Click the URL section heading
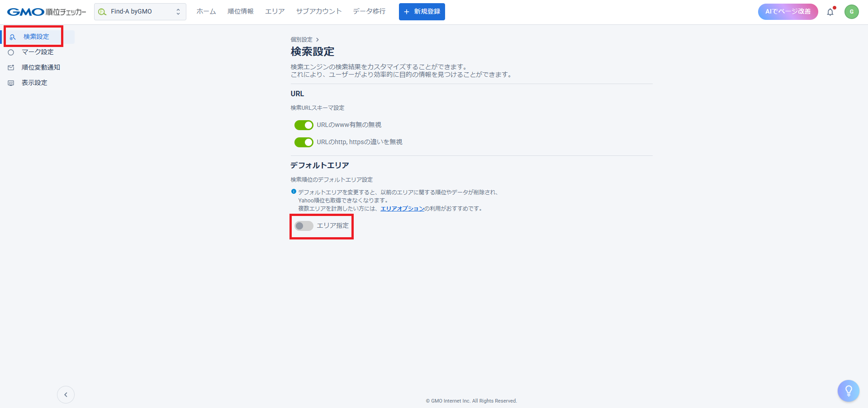The image size is (868, 408). 297,94
